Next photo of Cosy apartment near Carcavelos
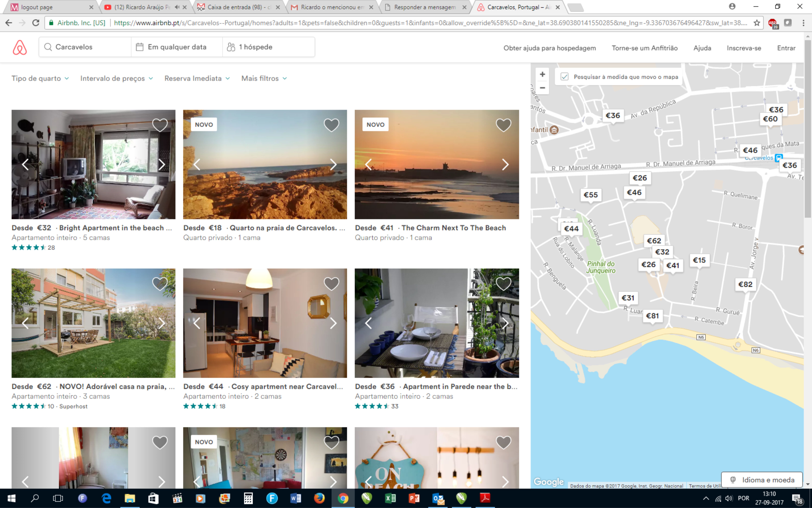 [x=333, y=323]
